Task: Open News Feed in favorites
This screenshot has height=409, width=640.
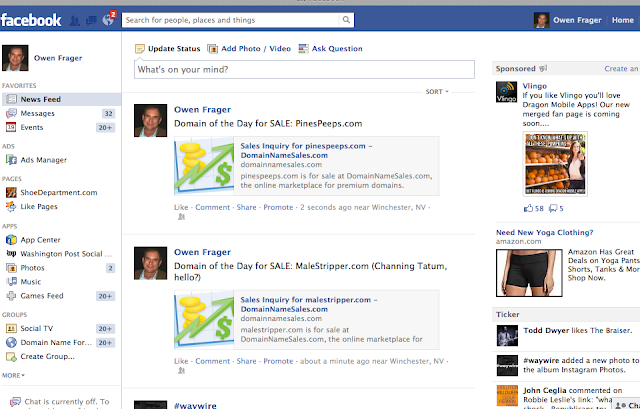Action: coord(61,99)
